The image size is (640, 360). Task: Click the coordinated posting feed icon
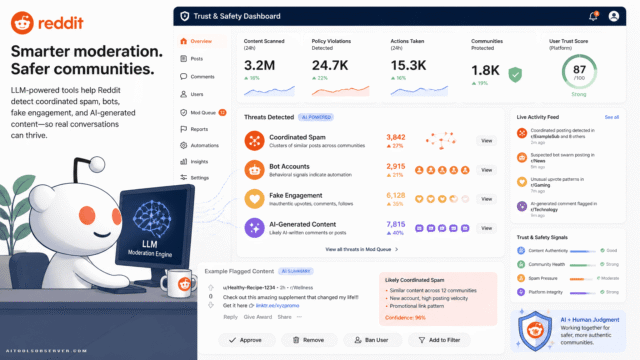(x=522, y=133)
